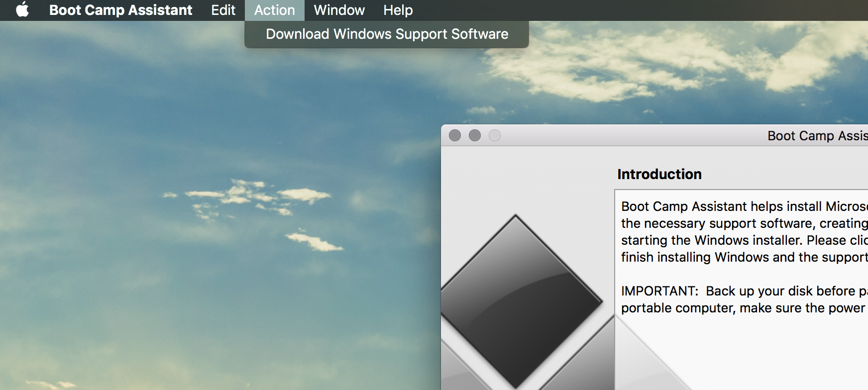
Task: Open the Edit menu
Action: coord(223,10)
